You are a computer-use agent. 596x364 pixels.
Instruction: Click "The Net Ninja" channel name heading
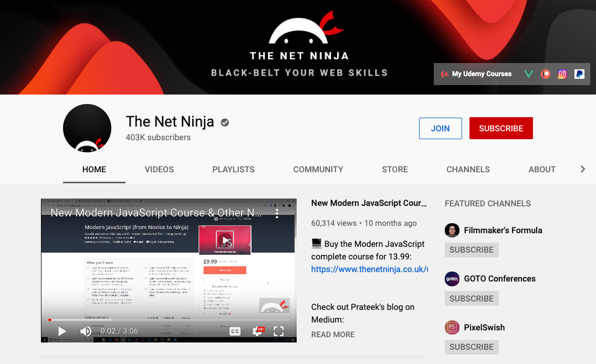(170, 122)
